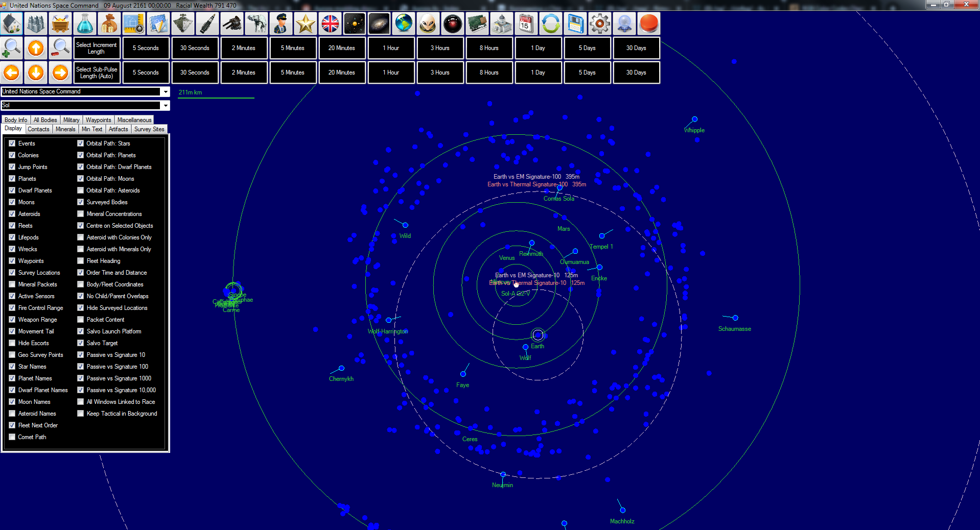Advance time with the 30 Days increment button
The width and height of the screenshot is (980, 530).
pyautogui.click(x=636, y=48)
